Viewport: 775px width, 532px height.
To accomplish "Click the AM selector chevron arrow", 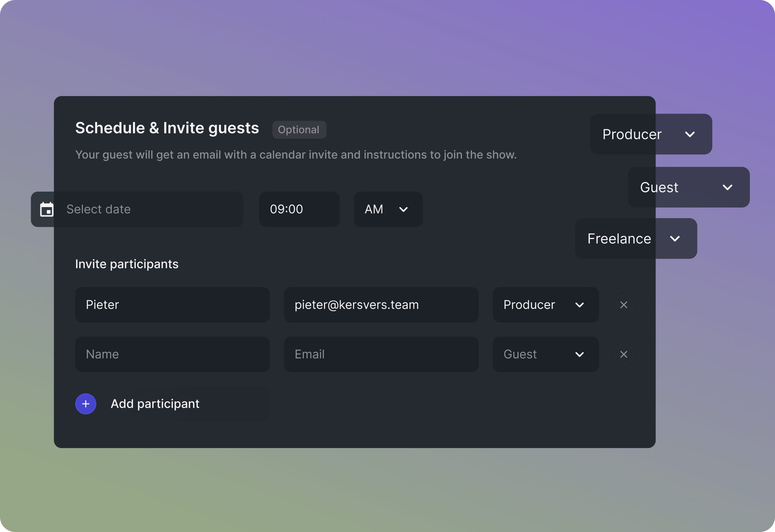I will (403, 209).
